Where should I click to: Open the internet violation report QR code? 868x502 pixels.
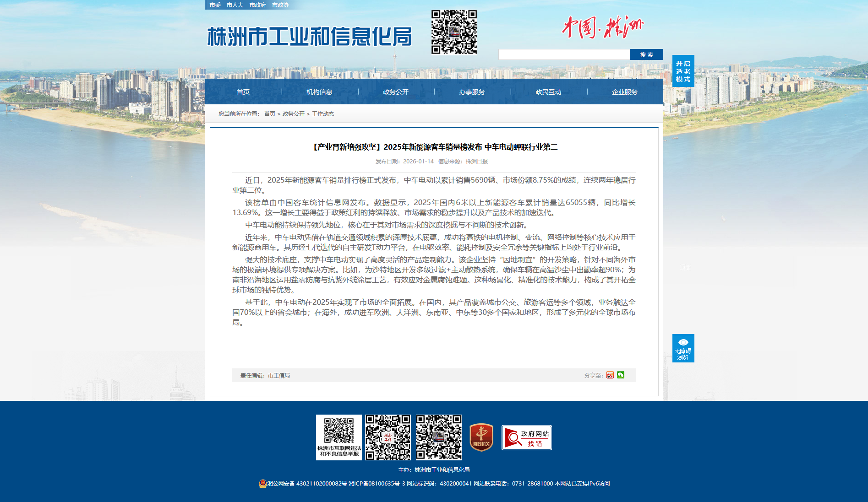point(339,437)
